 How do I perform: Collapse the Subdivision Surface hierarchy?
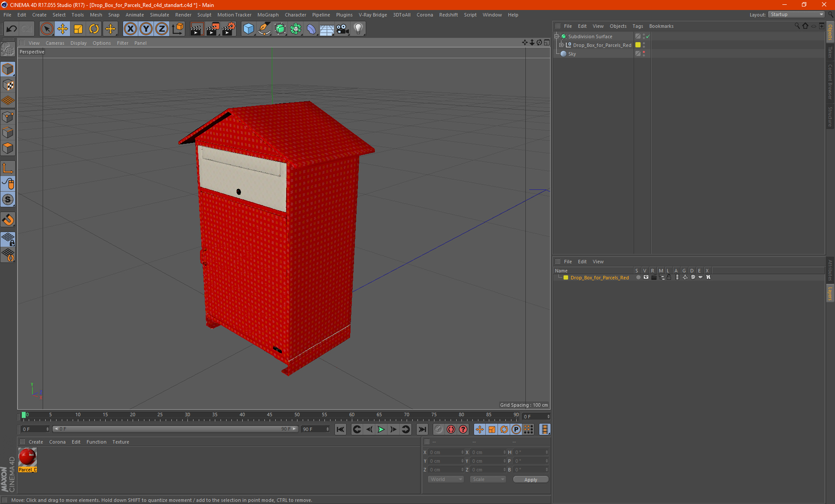pos(556,36)
